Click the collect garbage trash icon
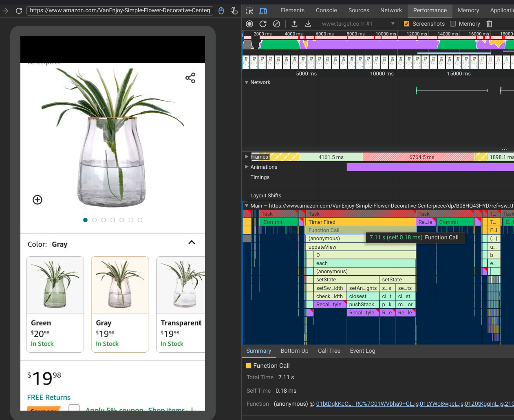The width and height of the screenshot is (514, 420). click(x=490, y=24)
